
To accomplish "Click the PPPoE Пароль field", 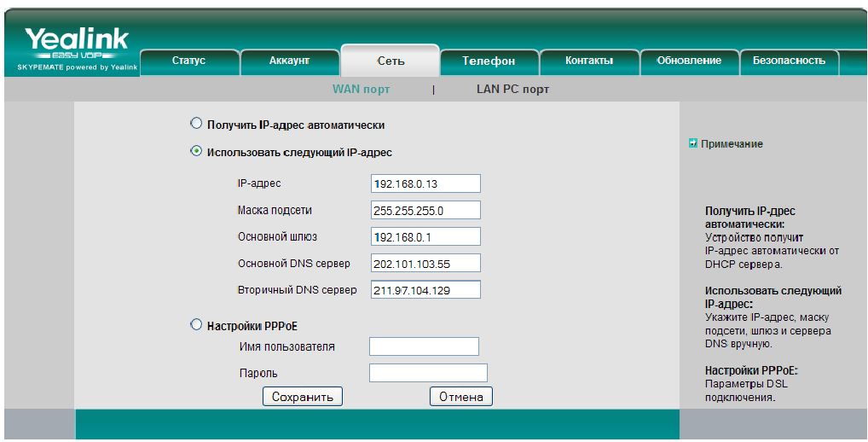I will pyautogui.click(x=427, y=373).
